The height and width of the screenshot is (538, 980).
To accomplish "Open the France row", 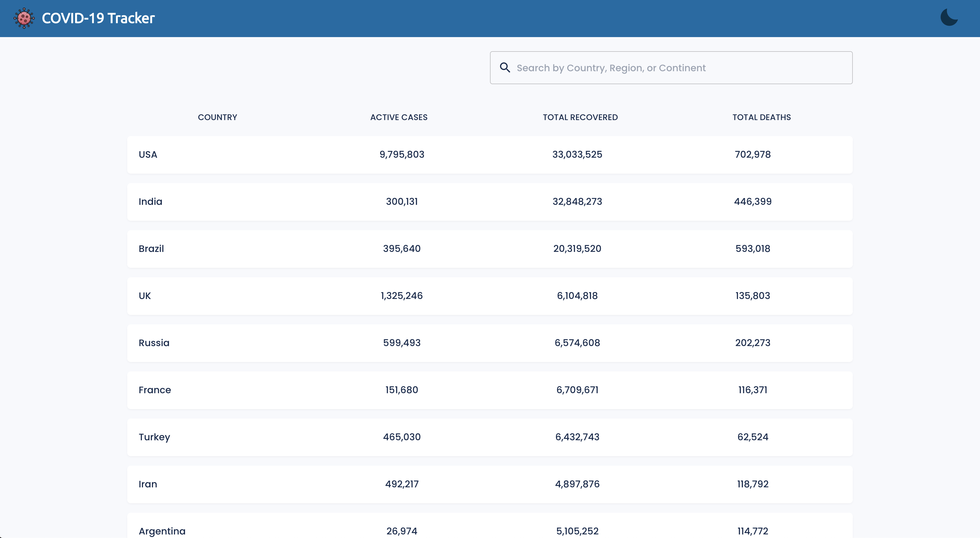I will tap(490, 390).
